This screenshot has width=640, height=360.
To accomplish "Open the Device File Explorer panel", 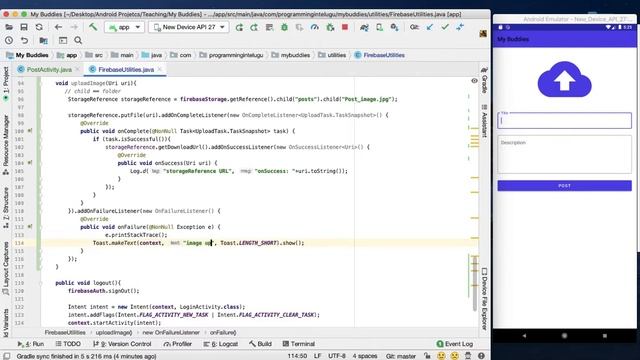I will pyautogui.click(x=484, y=299).
